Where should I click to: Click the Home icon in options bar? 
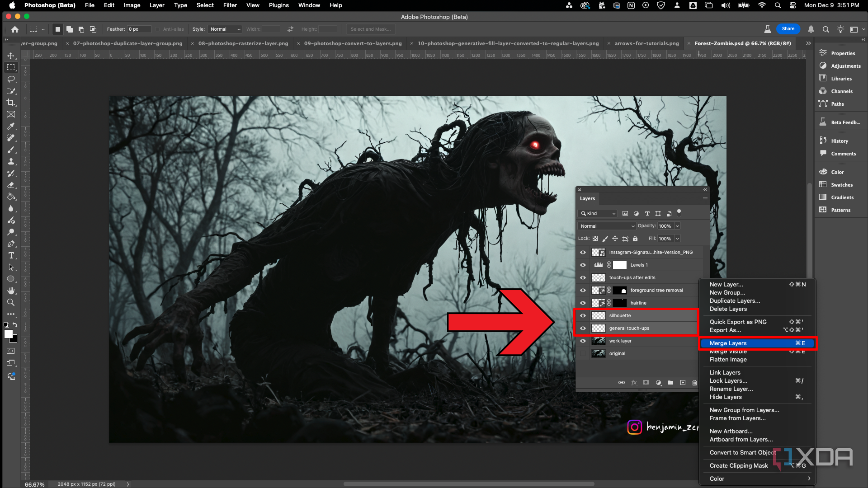[15, 29]
